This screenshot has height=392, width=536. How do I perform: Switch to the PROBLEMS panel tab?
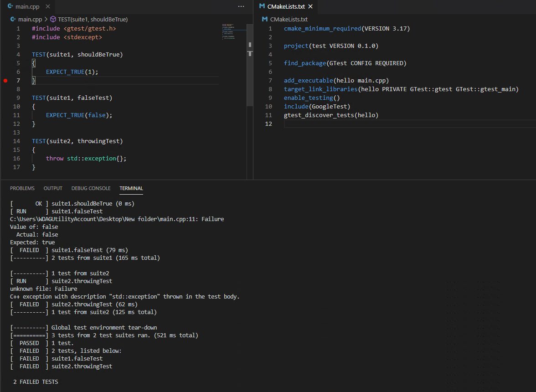[x=22, y=188]
